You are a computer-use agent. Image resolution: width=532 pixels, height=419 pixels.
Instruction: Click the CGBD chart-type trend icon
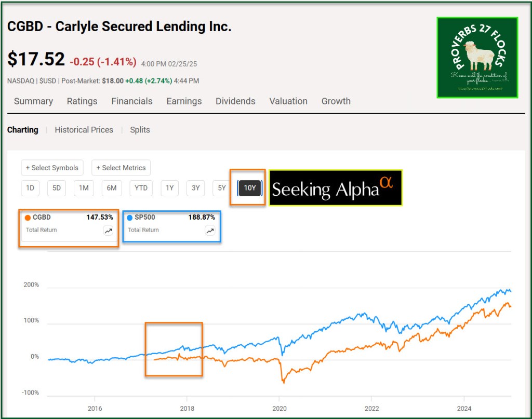[108, 231]
